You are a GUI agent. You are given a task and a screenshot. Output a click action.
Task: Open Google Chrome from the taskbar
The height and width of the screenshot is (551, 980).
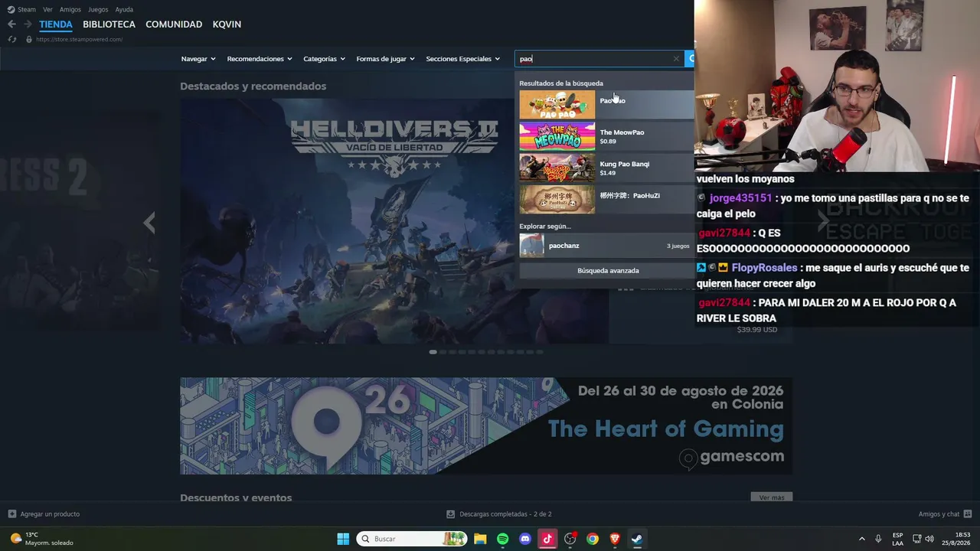coord(593,539)
